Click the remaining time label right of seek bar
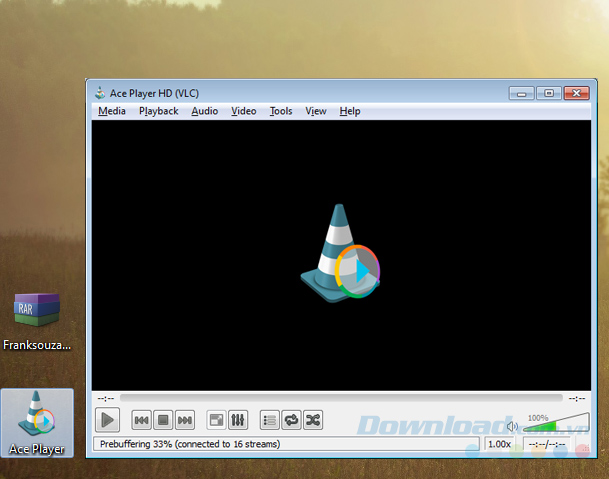 [x=577, y=398]
